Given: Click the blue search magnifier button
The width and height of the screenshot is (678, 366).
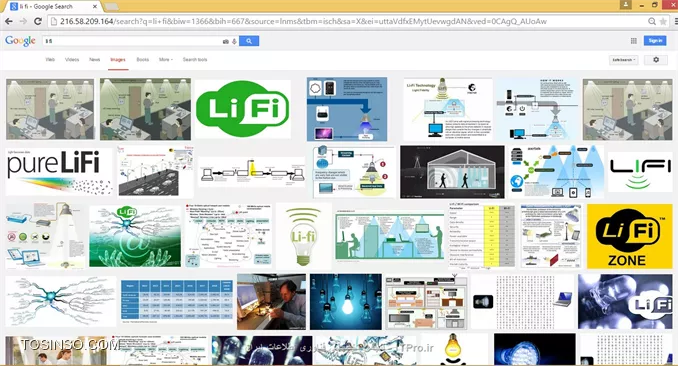Looking at the screenshot, I should (249, 41).
